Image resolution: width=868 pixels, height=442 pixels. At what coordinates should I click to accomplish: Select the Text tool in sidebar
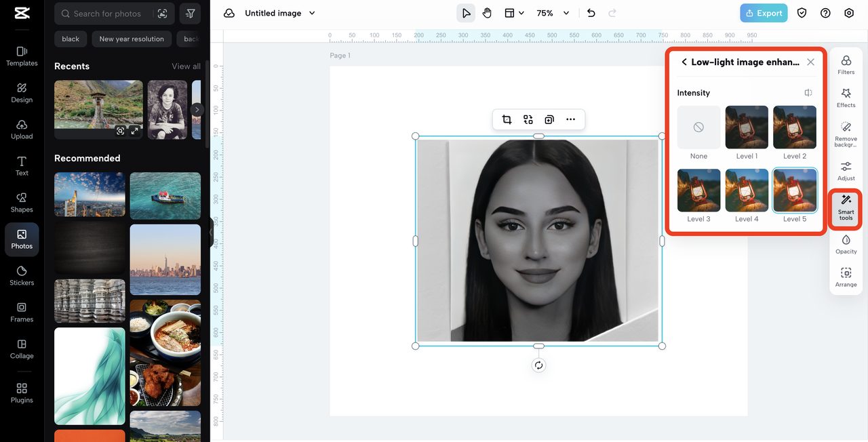point(22,166)
